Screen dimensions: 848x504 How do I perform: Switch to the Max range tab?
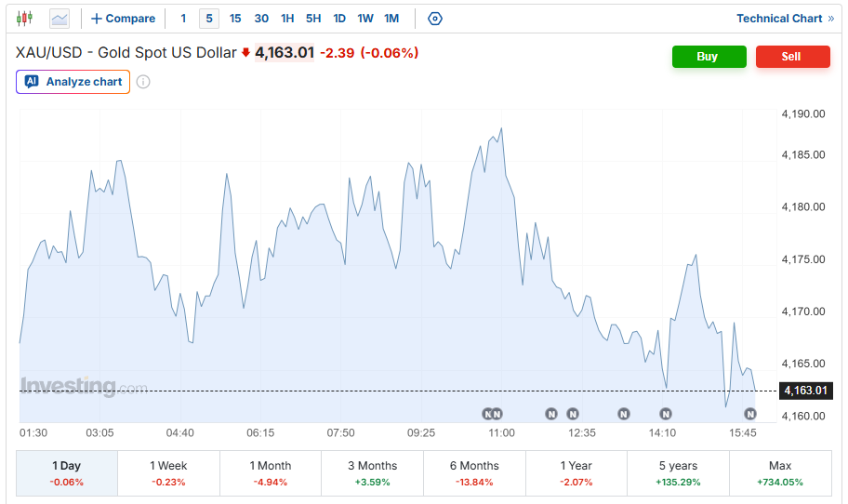point(780,473)
